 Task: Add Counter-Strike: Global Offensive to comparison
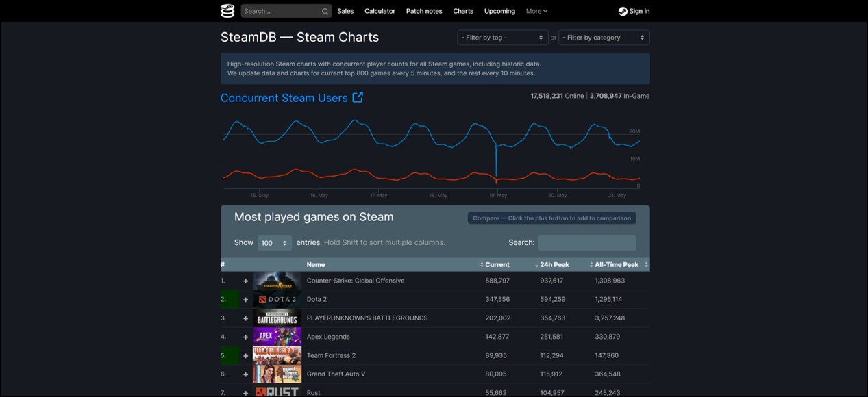coord(245,281)
